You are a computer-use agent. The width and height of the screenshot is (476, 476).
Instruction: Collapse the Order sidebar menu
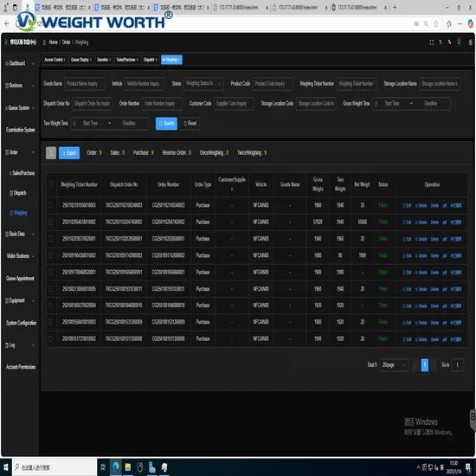click(20, 152)
